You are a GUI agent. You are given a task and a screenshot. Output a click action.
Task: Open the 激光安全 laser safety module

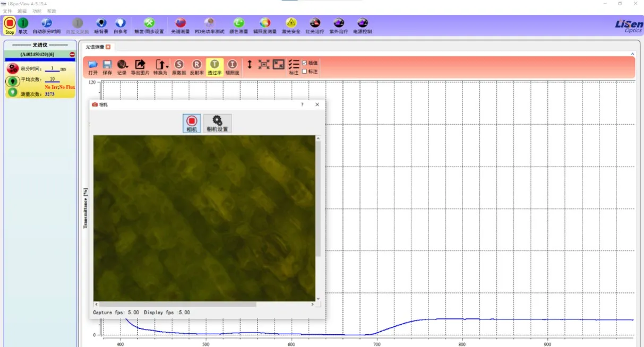pyautogui.click(x=291, y=24)
